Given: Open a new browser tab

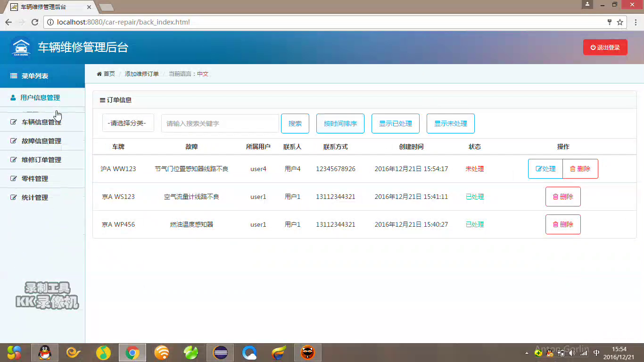Looking at the screenshot, I should coord(107,8).
